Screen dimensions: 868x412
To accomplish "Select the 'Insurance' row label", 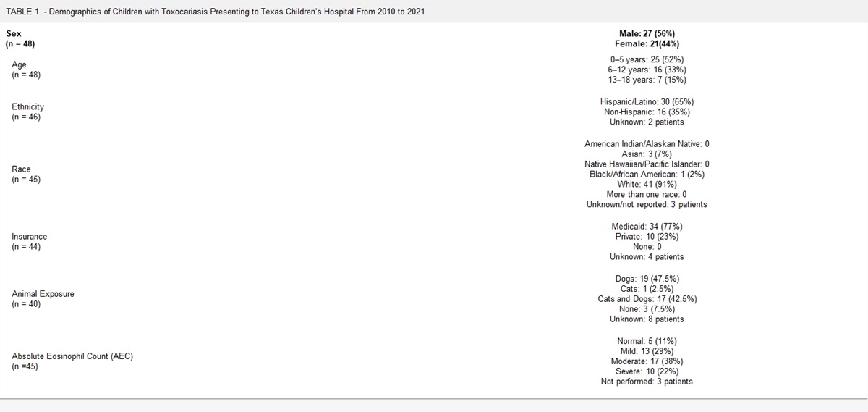I will (x=28, y=237).
